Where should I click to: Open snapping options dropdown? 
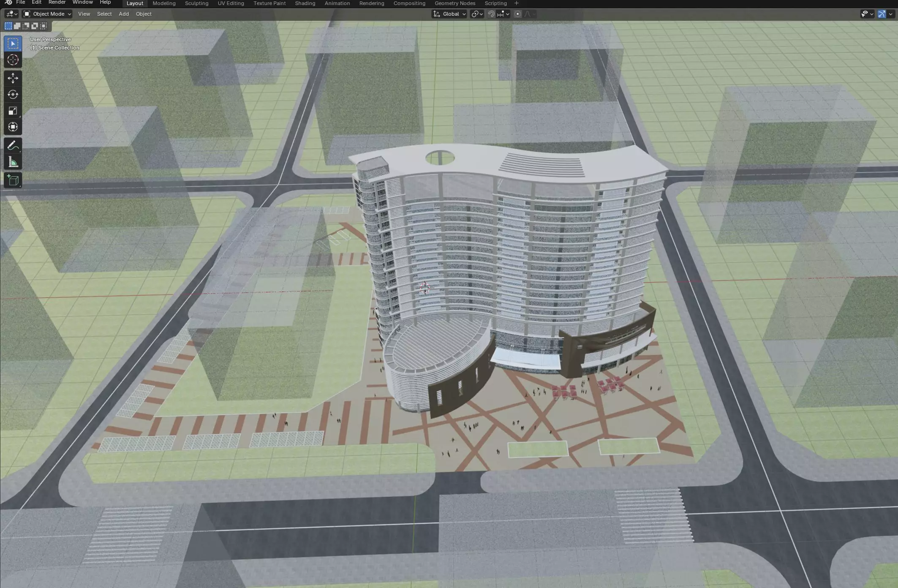pos(503,14)
